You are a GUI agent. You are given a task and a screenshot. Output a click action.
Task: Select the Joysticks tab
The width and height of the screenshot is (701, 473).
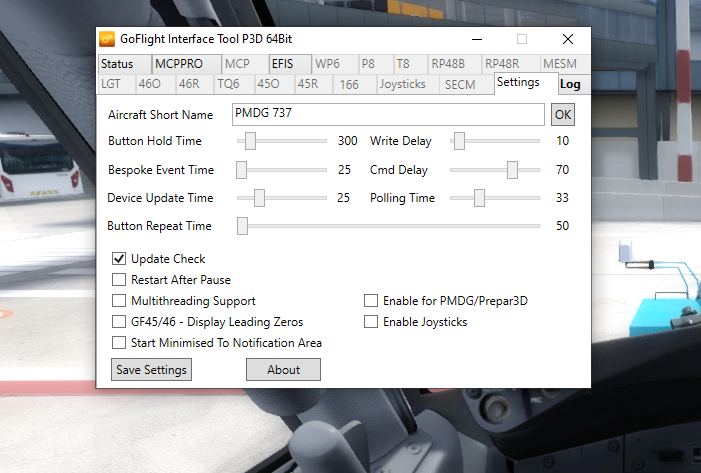[405, 85]
